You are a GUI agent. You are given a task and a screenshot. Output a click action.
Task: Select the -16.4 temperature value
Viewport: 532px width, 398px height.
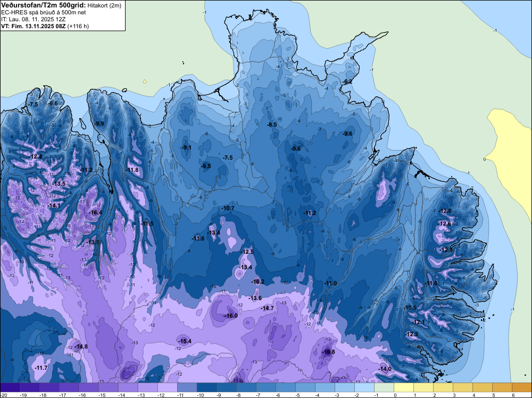pyautogui.click(x=95, y=212)
